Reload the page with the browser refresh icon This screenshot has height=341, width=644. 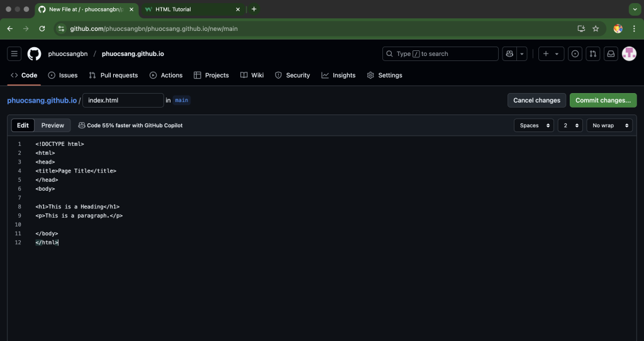pyautogui.click(x=42, y=28)
